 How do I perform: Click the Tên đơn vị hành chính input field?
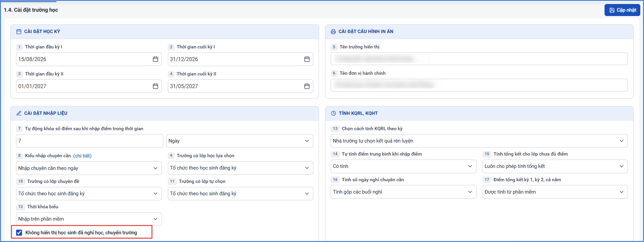[x=479, y=85]
